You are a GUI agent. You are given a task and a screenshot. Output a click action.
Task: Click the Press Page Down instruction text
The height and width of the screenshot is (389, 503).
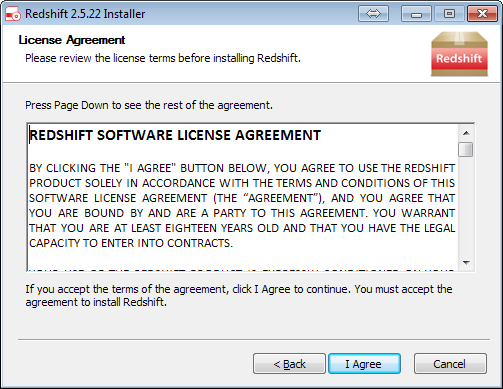pos(149,105)
